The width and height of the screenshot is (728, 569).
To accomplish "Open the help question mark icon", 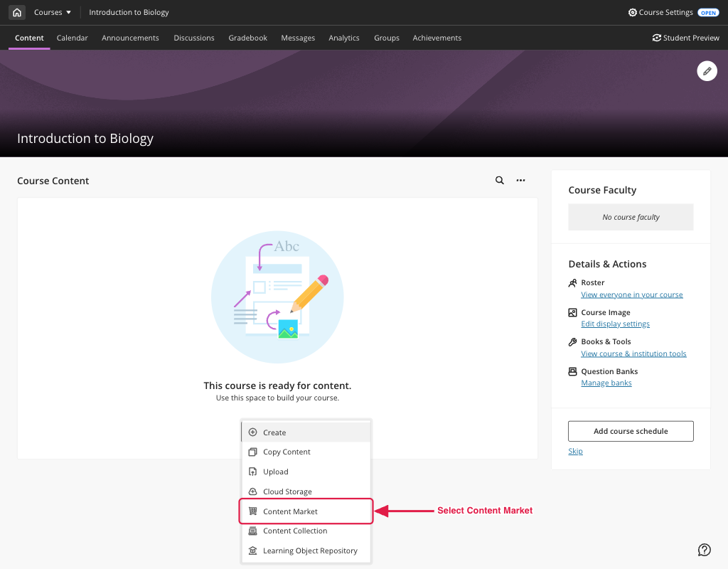I will tap(705, 550).
